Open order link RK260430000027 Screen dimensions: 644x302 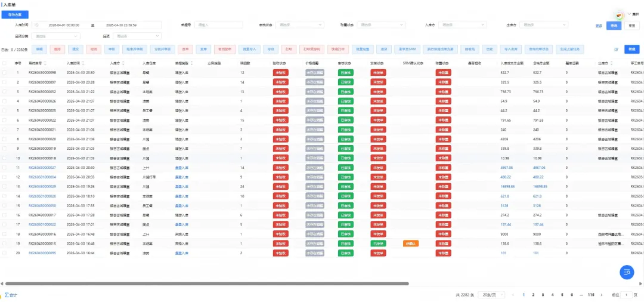42,167
